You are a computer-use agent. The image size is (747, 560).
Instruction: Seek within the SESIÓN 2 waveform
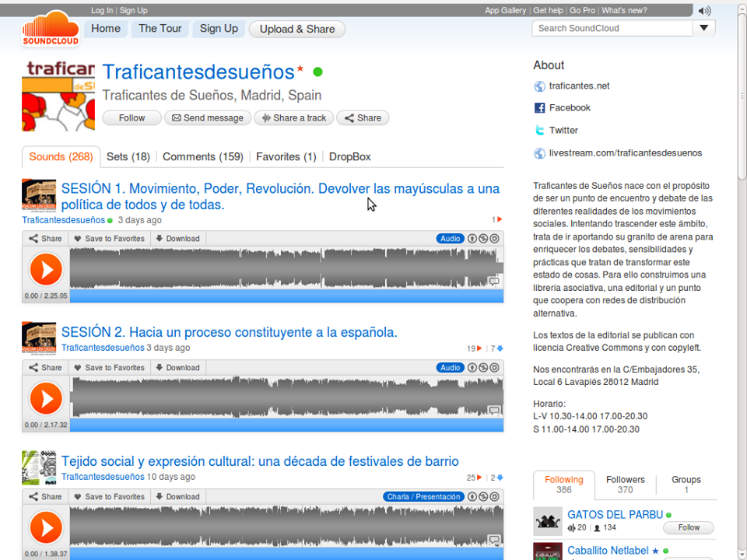(286, 397)
